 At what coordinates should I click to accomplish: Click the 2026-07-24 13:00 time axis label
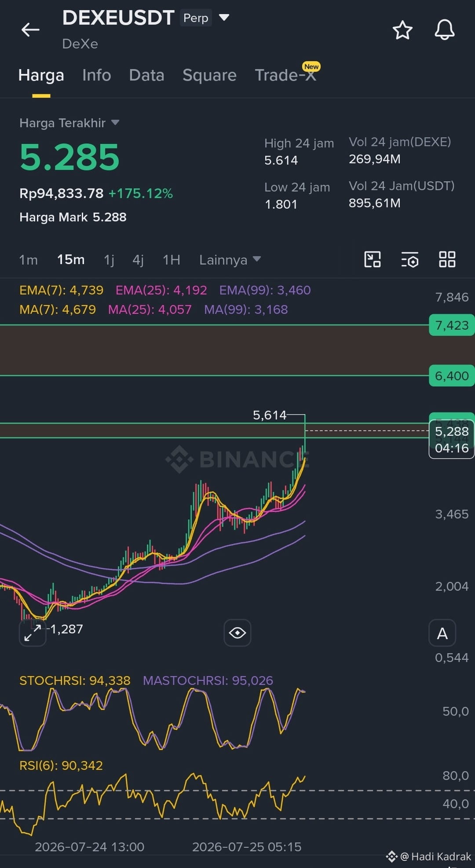(x=89, y=847)
